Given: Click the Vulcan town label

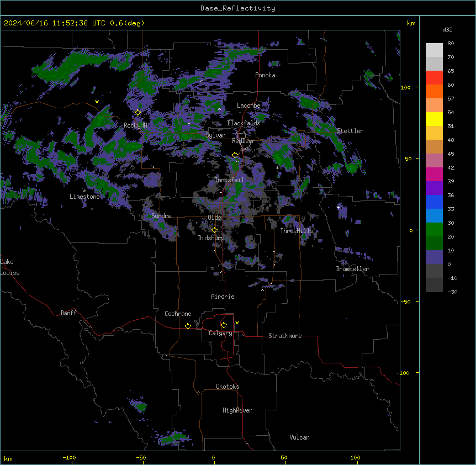Looking at the screenshot, I should click(x=299, y=437).
